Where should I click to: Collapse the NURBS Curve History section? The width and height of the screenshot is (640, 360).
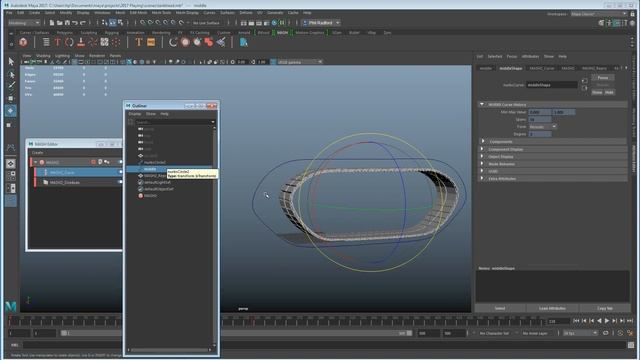(x=482, y=104)
